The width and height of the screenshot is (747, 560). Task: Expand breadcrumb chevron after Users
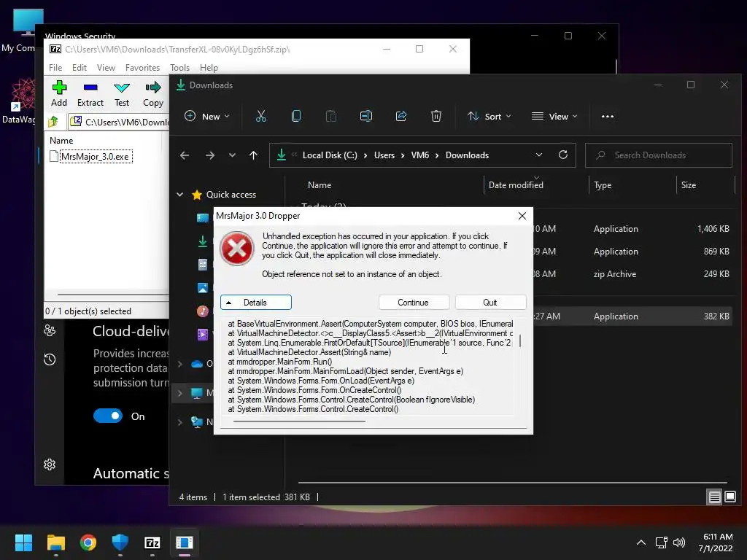click(x=403, y=155)
